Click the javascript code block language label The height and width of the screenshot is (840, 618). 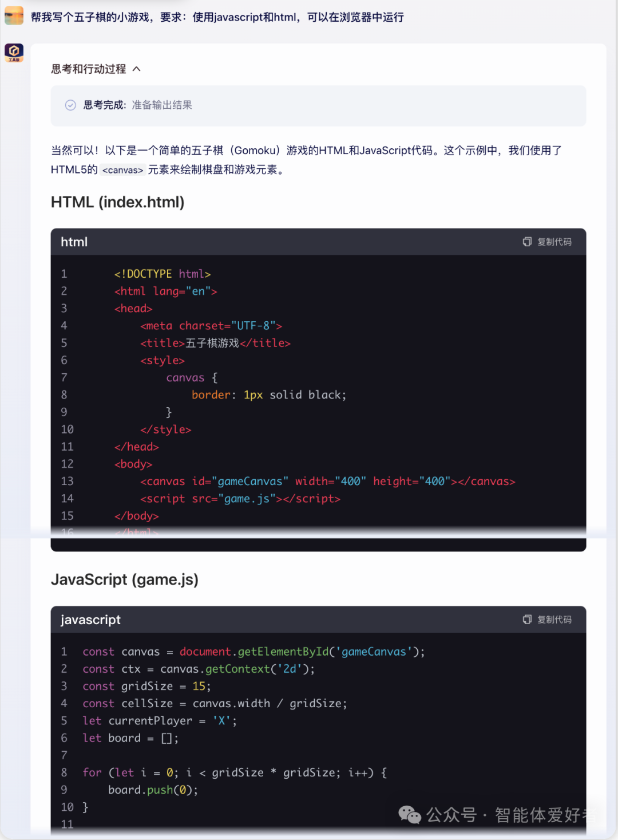pyautogui.click(x=90, y=620)
